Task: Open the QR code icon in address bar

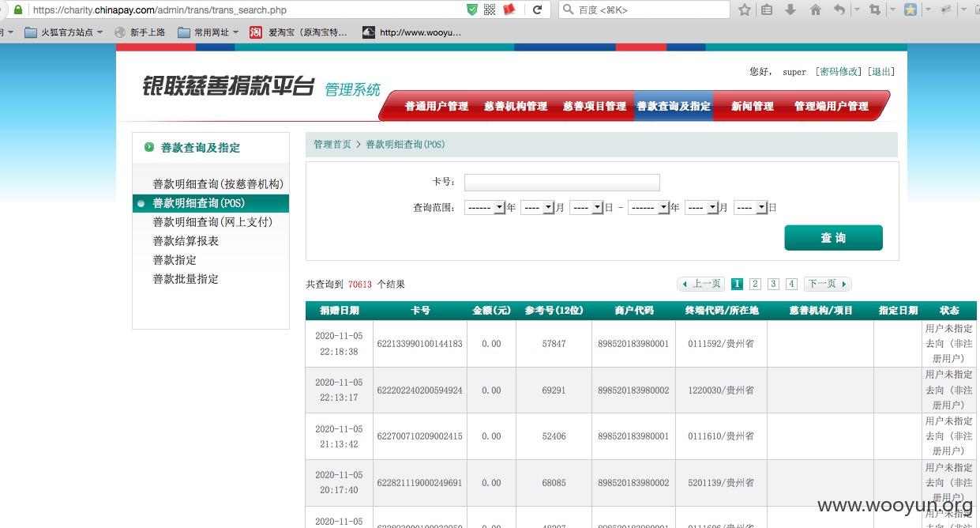Action: coord(490,9)
